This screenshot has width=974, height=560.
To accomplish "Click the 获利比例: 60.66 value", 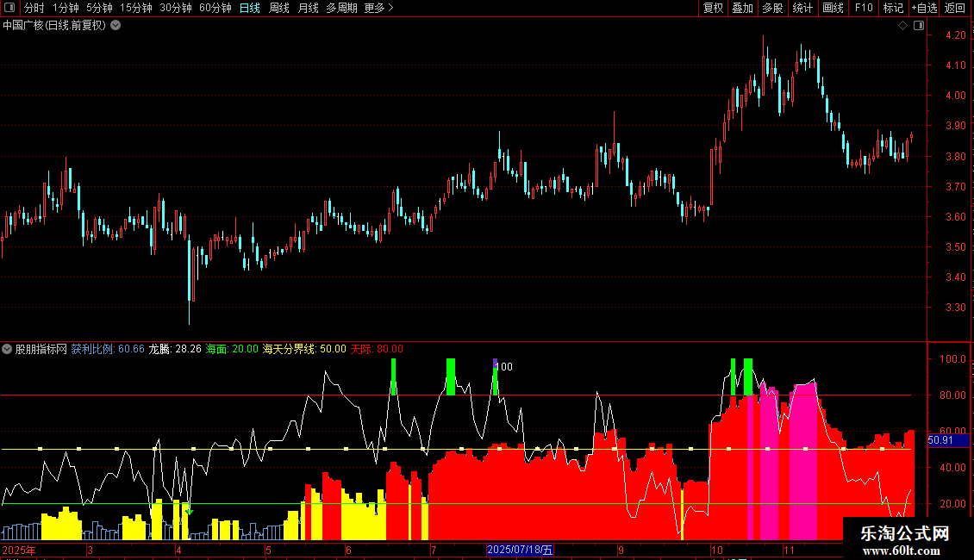I will point(108,349).
